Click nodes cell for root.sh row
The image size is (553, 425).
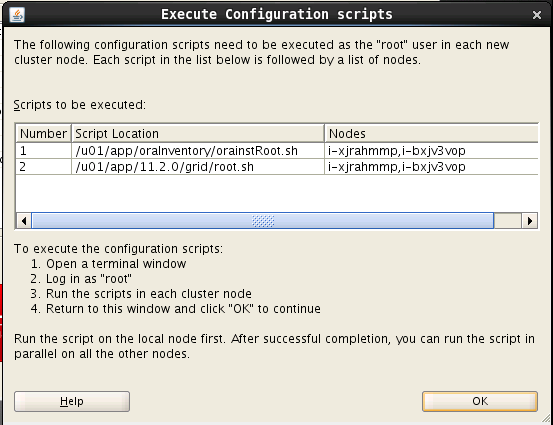tap(432, 167)
